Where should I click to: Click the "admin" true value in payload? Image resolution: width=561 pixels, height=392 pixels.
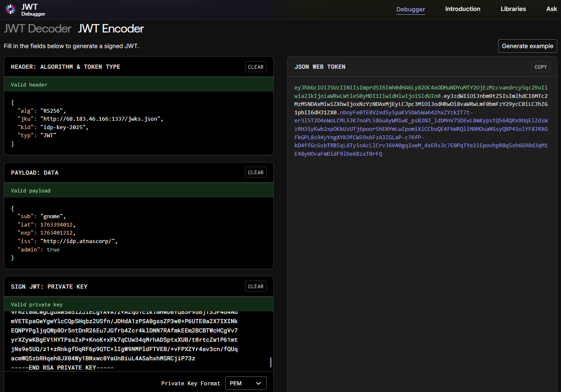pos(53,250)
